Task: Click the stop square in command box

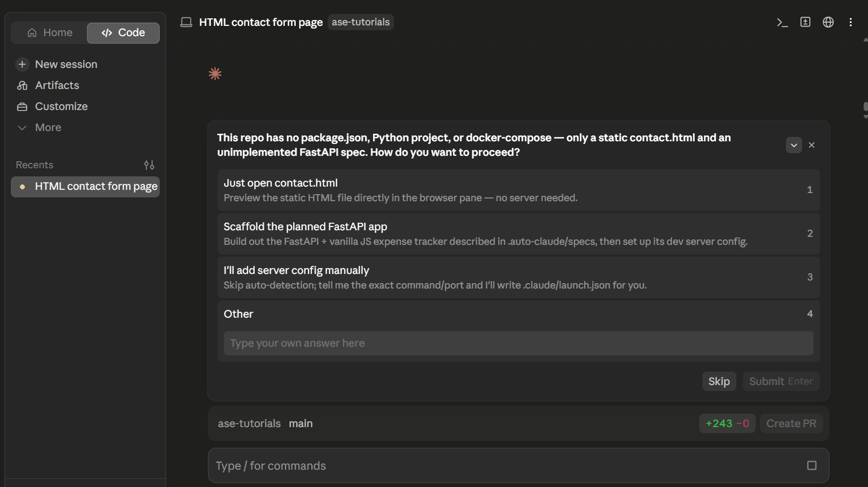Action: tap(811, 465)
